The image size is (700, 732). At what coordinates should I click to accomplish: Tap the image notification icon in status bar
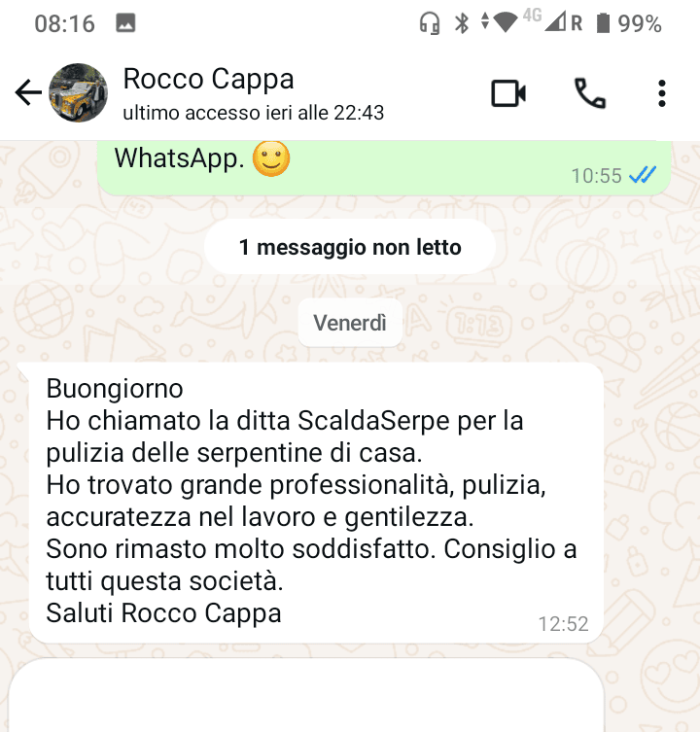[125, 23]
